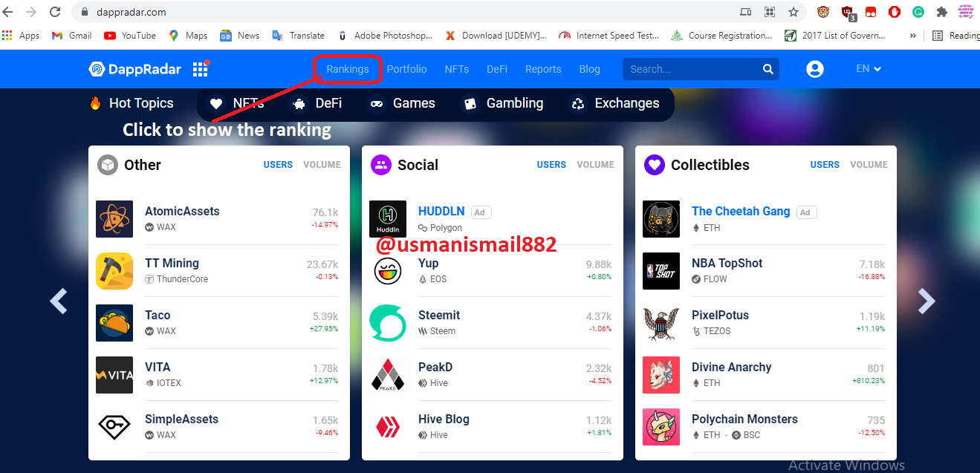Go to previous slide with left arrow

click(x=59, y=301)
